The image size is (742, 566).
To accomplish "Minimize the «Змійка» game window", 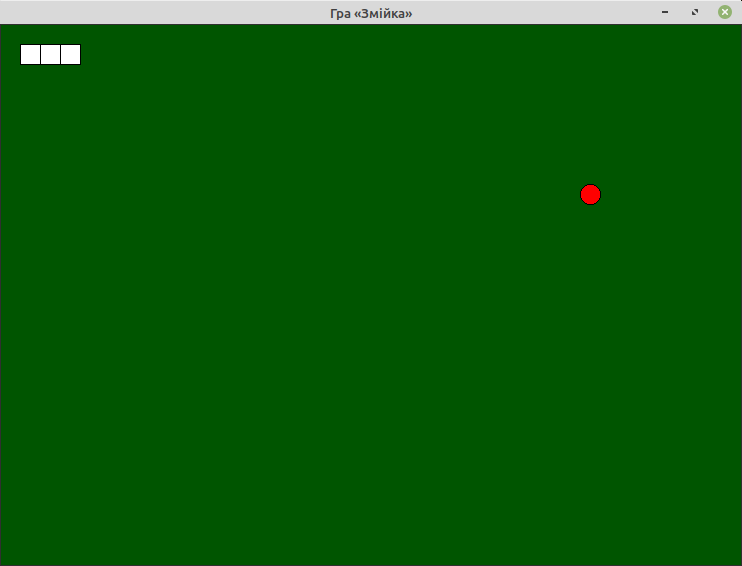I will [x=665, y=12].
